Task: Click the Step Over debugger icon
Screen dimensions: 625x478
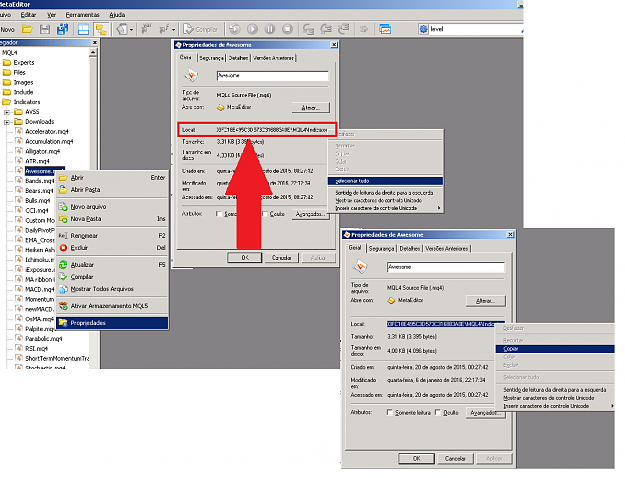Action: click(x=326, y=29)
